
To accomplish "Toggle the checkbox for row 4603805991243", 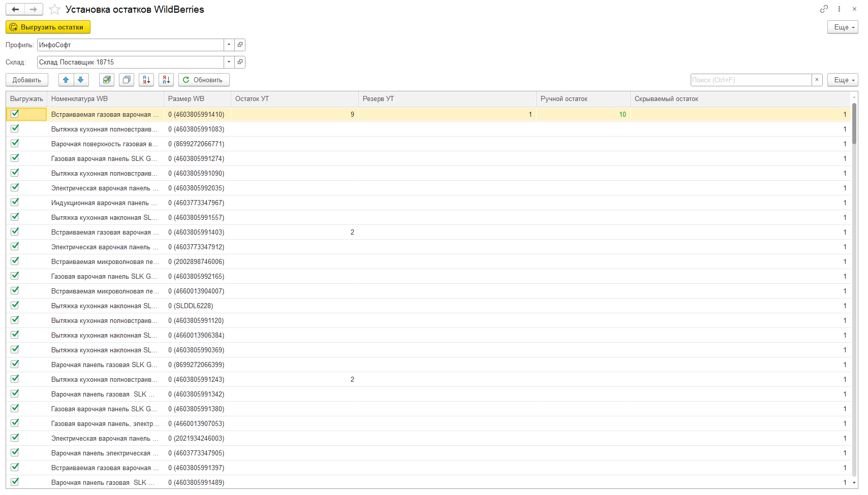I will point(15,379).
